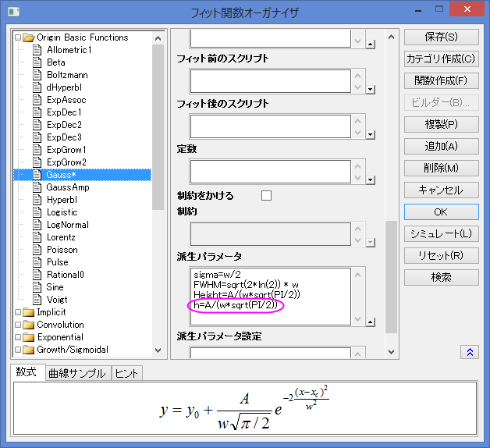Select the ExpDec2 function
Screen dimensions: 490x448
click(x=64, y=125)
